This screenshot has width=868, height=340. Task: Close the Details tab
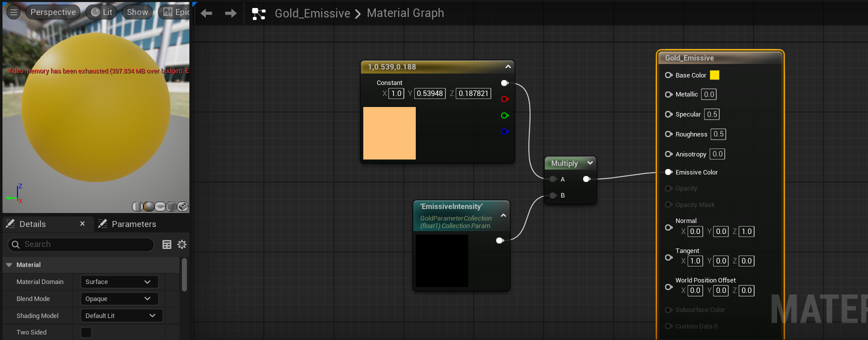(x=82, y=223)
